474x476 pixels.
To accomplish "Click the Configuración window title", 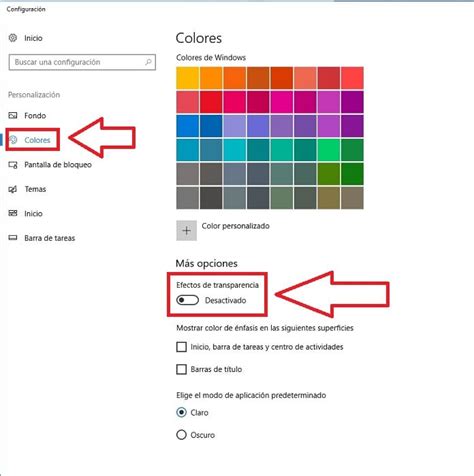I will 26,9.
